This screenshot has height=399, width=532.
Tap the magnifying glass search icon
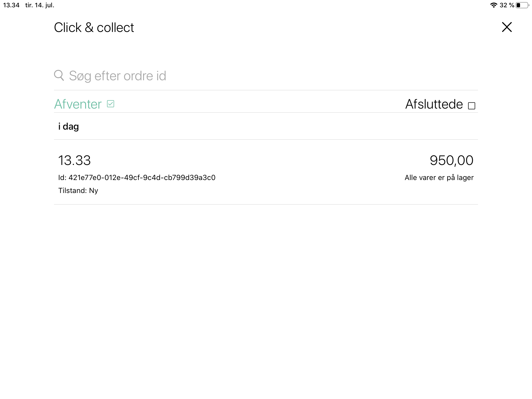59,75
